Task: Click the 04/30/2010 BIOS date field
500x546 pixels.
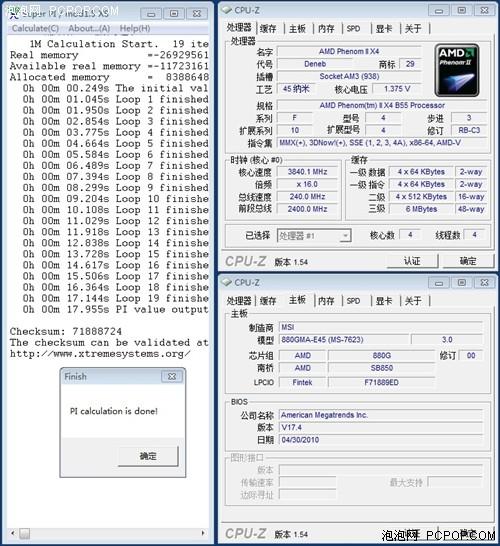Action: point(381,440)
